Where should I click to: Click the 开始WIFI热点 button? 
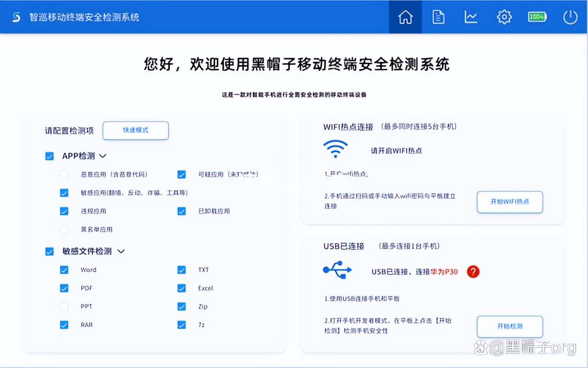510,202
